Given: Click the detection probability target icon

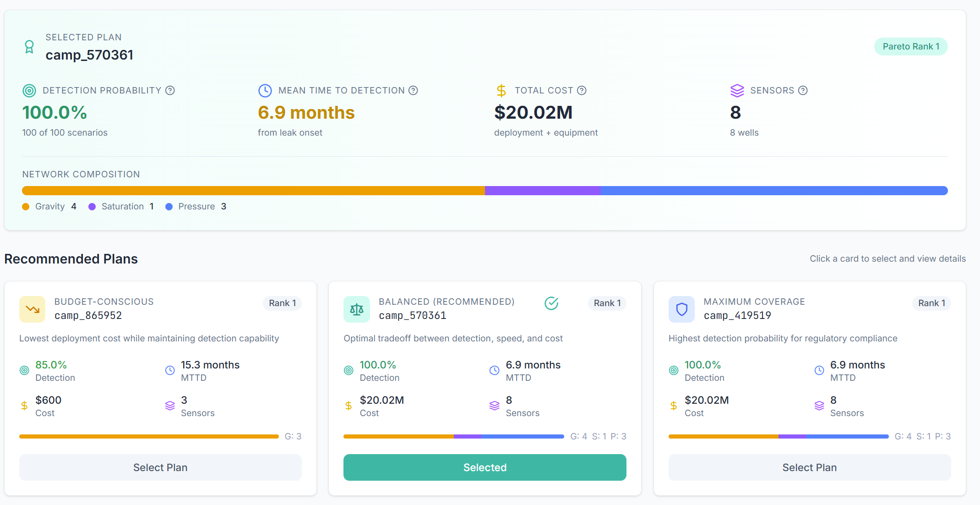Looking at the screenshot, I should point(29,90).
